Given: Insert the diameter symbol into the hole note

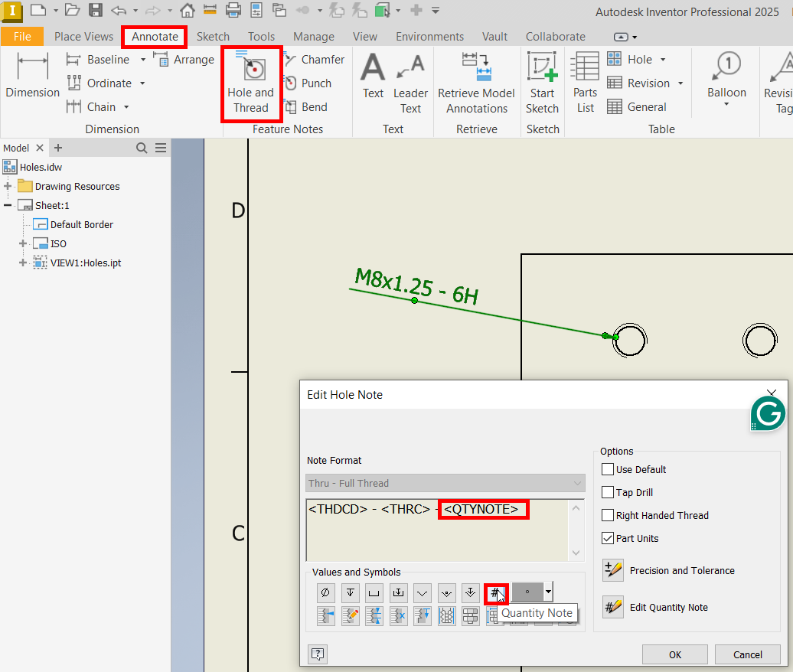Looking at the screenshot, I should coord(325,592).
